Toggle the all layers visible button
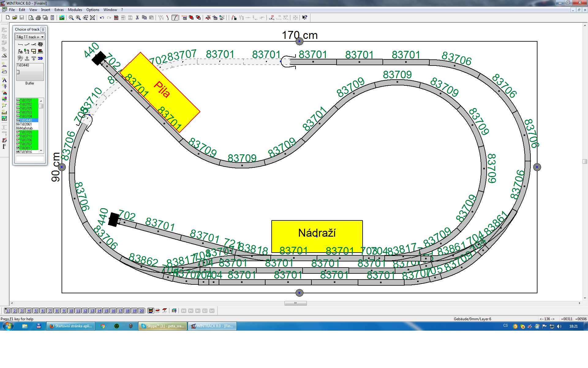The width and height of the screenshot is (588, 368). tap(151, 311)
